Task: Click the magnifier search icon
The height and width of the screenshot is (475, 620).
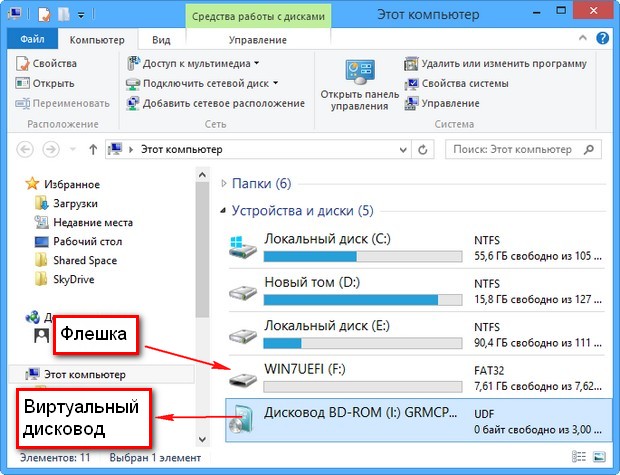Action: pyautogui.click(x=589, y=150)
